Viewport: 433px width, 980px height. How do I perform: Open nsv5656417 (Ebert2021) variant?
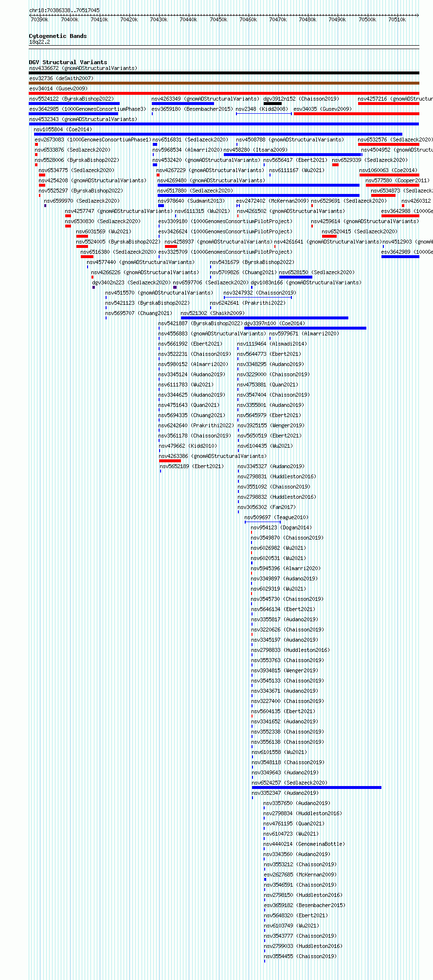[x=296, y=160]
